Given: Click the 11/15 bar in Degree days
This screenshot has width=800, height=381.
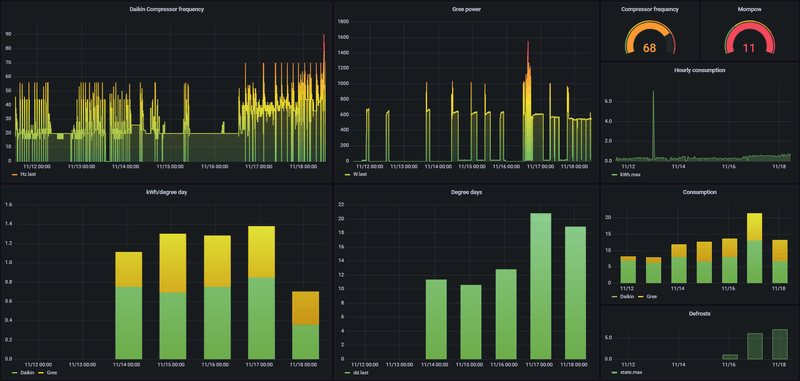Looking at the screenshot, I should (x=471, y=322).
